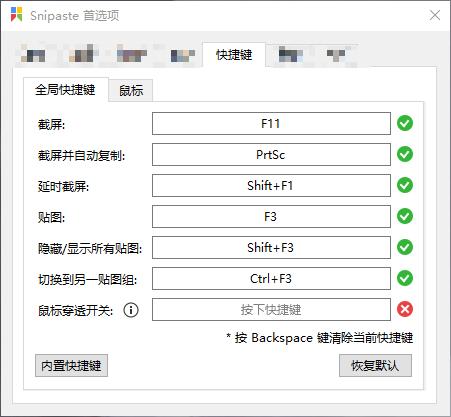The height and width of the screenshot is (417, 451).
Task: Click the green check icon beside Shift+F1
Action: pos(405,185)
